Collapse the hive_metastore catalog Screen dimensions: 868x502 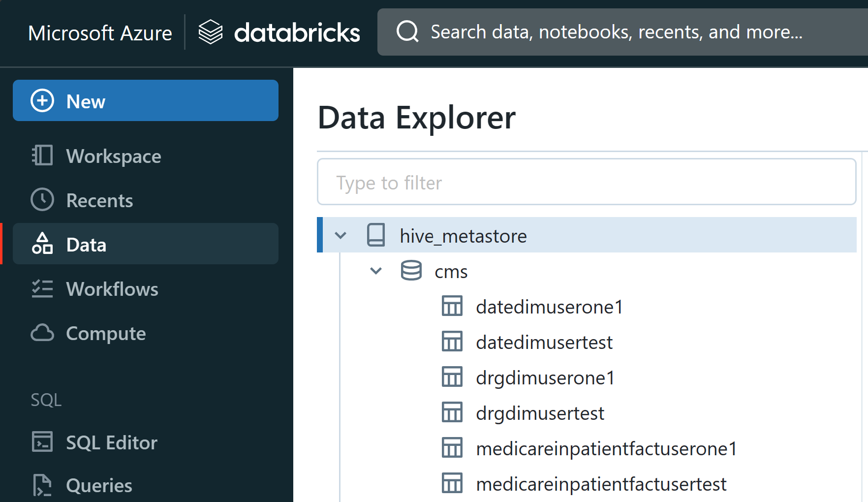tap(341, 235)
